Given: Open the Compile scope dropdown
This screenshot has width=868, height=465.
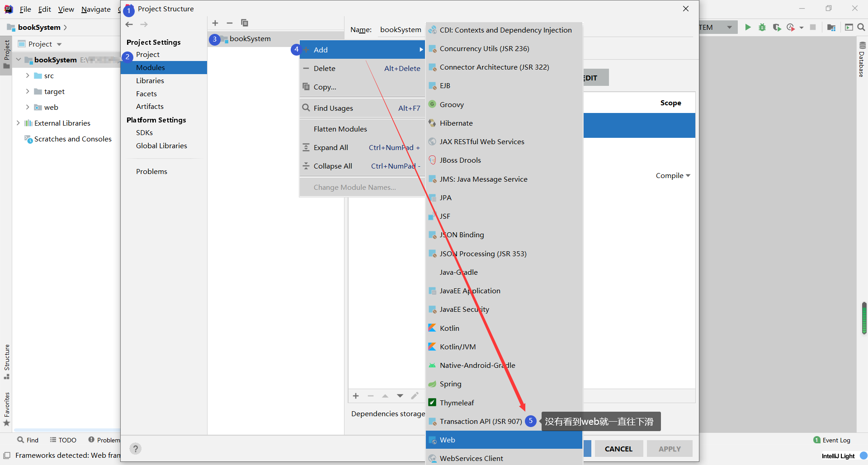Looking at the screenshot, I should (x=673, y=175).
